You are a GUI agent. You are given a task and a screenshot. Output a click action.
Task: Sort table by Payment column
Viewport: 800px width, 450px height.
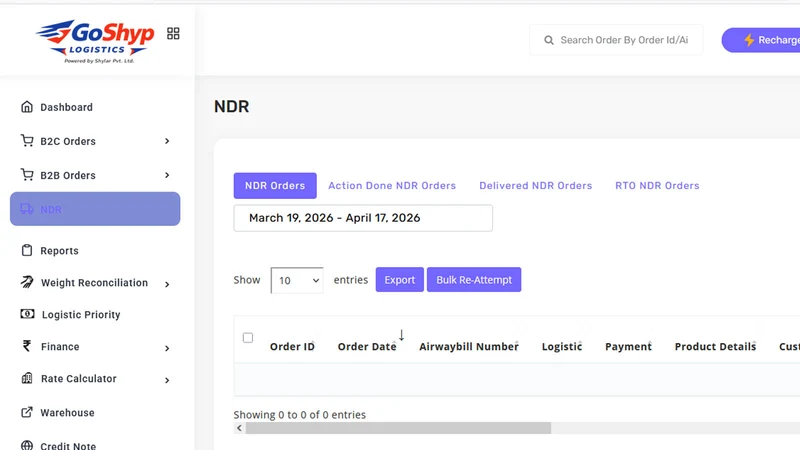(629, 346)
